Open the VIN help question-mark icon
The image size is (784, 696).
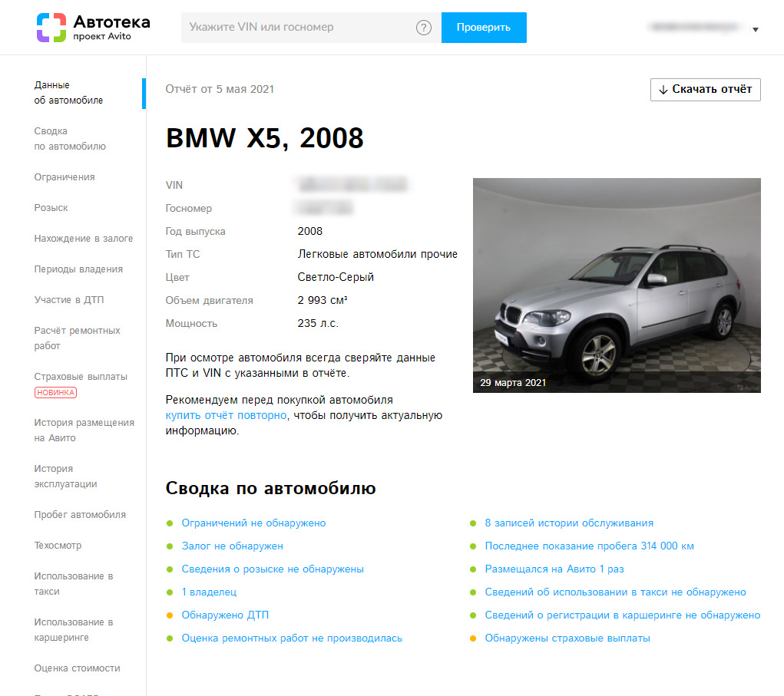click(x=424, y=28)
